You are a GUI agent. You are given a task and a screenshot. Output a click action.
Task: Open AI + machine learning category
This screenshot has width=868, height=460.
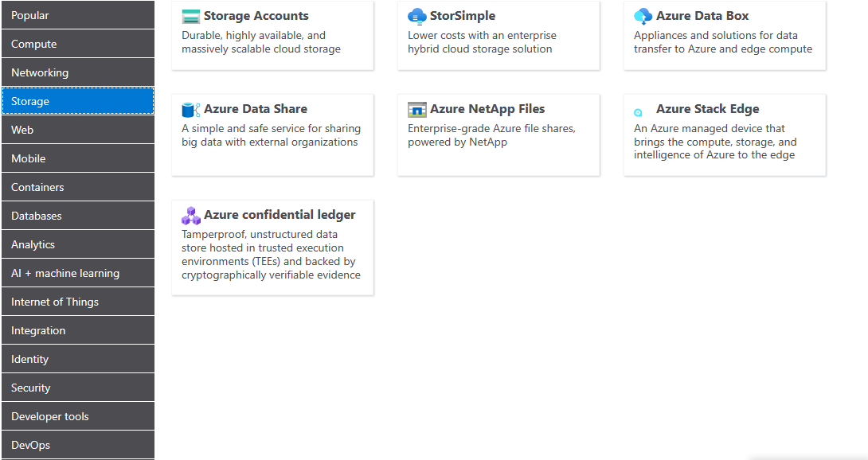(78, 273)
